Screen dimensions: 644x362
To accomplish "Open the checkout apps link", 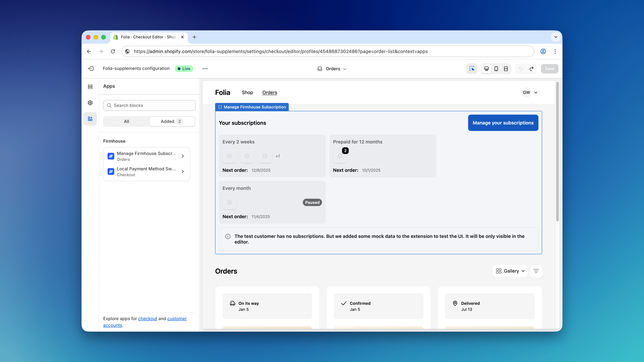I will pos(147,319).
